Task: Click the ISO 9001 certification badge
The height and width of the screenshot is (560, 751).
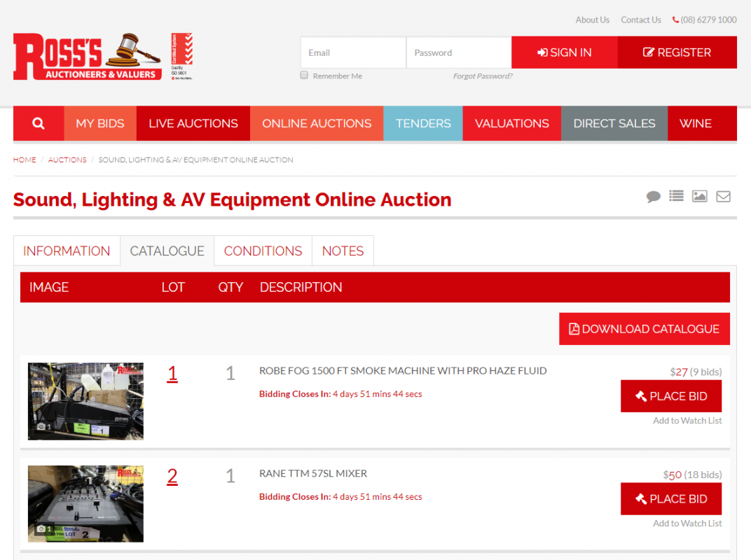Action: pyautogui.click(x=182, y=56)
